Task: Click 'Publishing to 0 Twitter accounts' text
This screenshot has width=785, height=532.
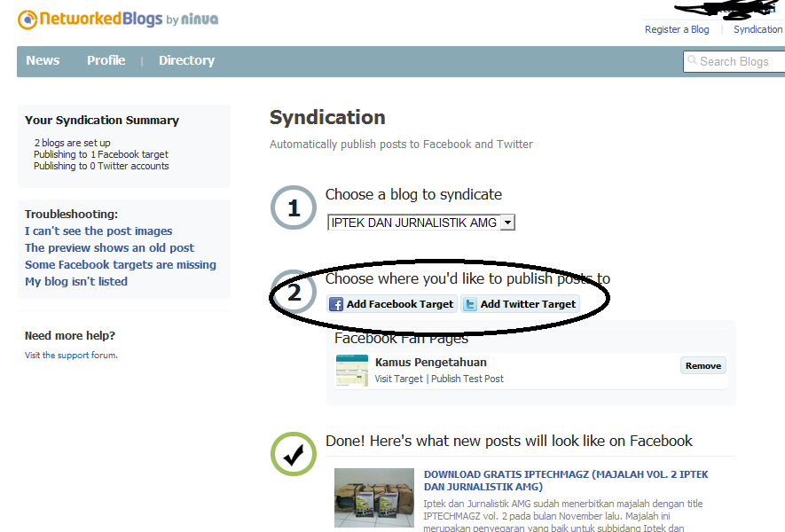Action: coord(101,166)
